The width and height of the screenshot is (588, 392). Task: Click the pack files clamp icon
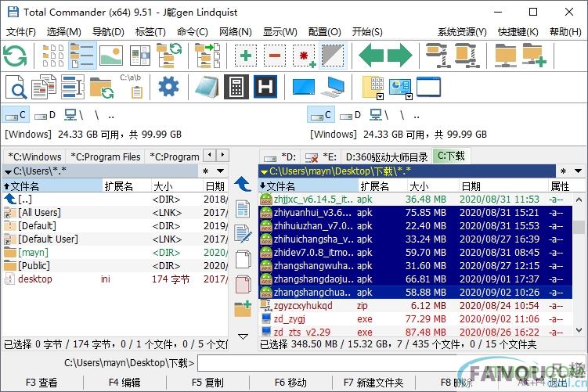pyautogui.click(x=437, y=56)
